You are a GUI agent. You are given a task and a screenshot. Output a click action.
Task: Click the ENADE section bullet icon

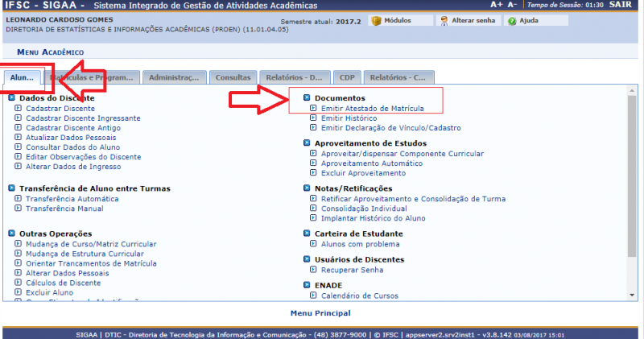click(307, 285)
